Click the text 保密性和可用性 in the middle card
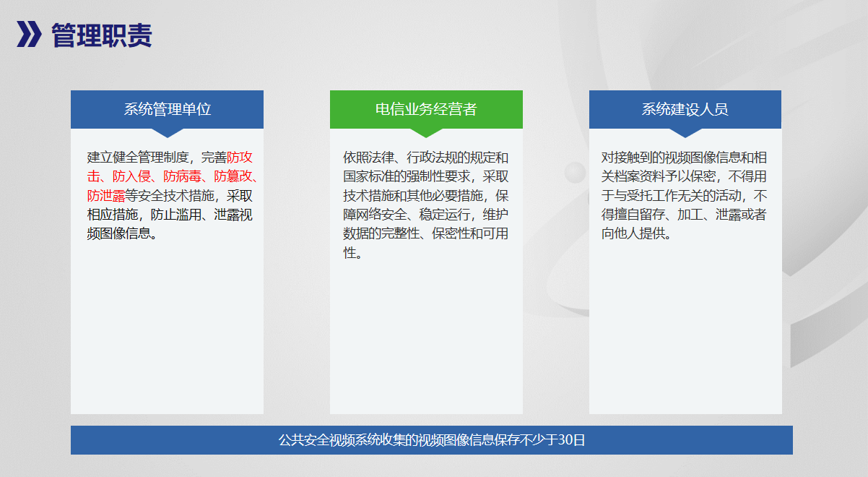 [469, 233]
